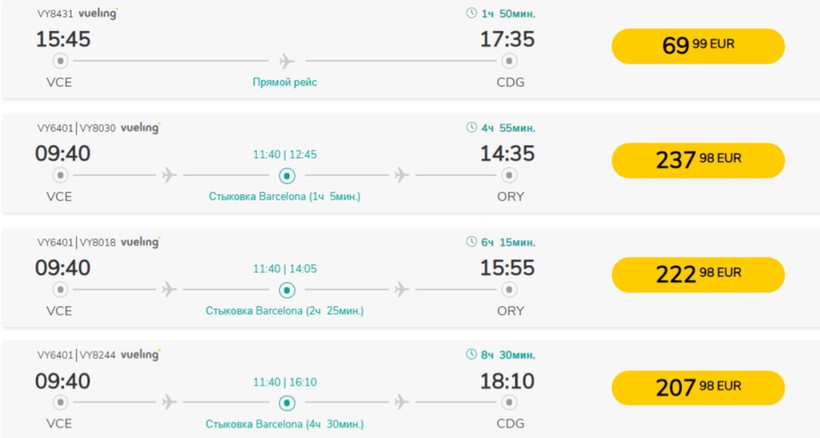Viewport: 820px width, 438px height.
Task: Click the flight numbers VY6401 | VY8244
Action: tap(76, 355)
